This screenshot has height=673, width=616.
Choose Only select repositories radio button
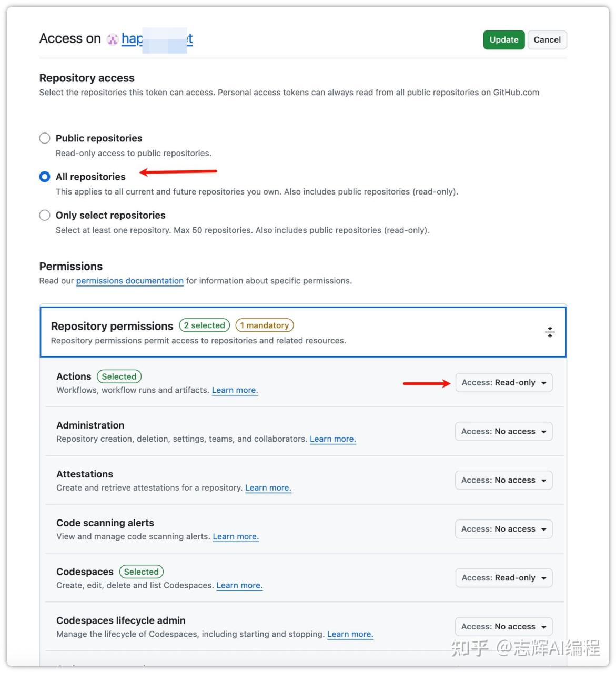point(45,215)
